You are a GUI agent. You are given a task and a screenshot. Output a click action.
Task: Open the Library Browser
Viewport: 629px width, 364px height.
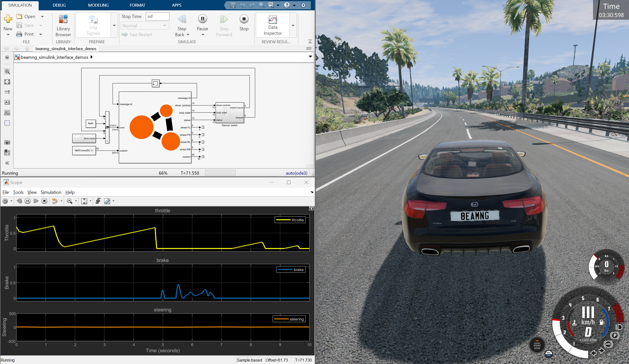[63, 25]
